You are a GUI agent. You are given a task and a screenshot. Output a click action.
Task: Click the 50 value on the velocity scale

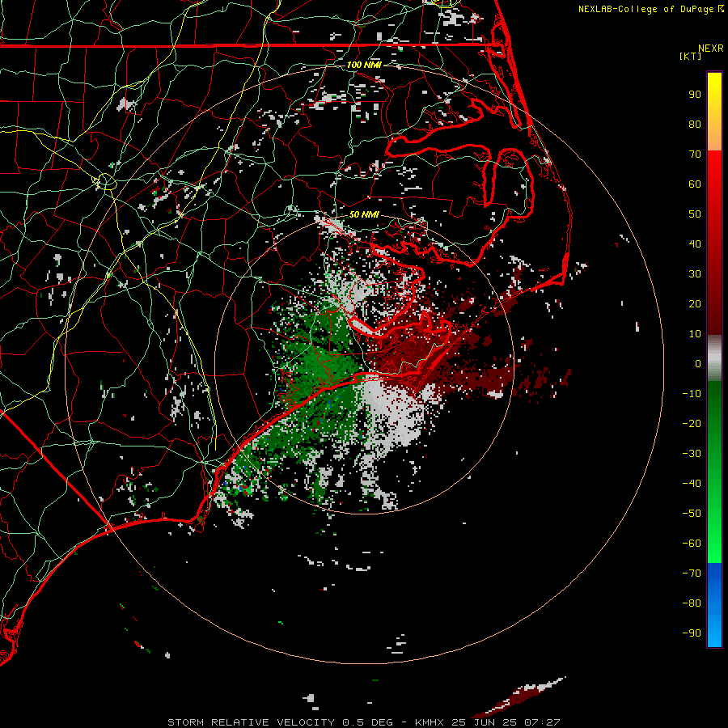coord(695,214)
